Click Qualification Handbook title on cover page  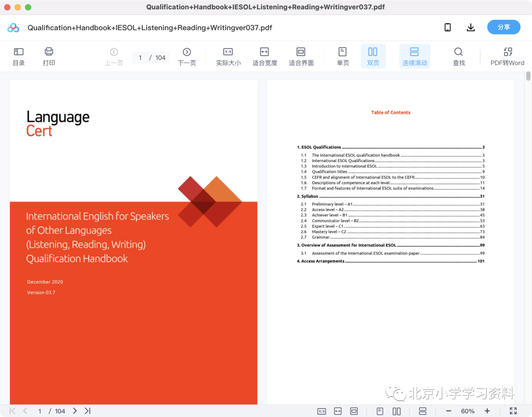point(77,259)
